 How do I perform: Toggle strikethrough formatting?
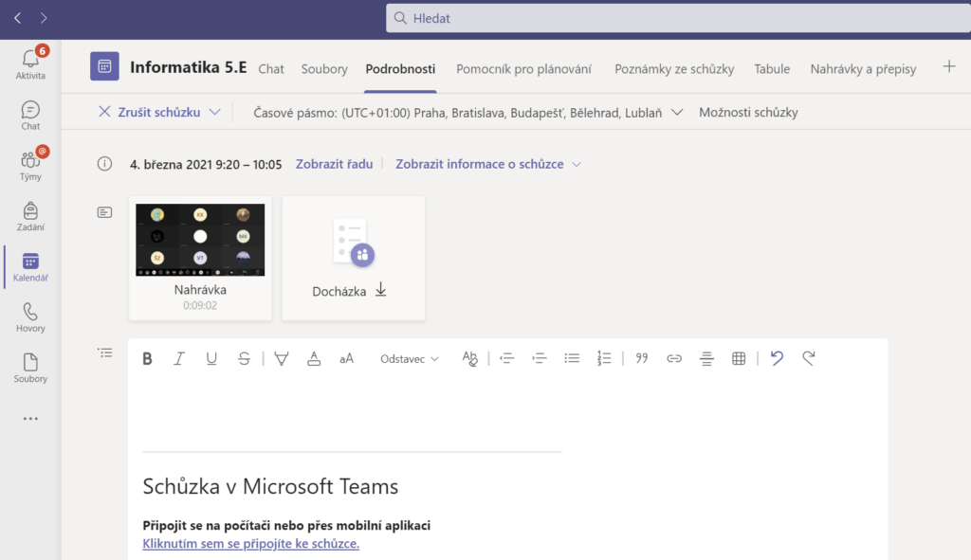[x=244, y=358]
